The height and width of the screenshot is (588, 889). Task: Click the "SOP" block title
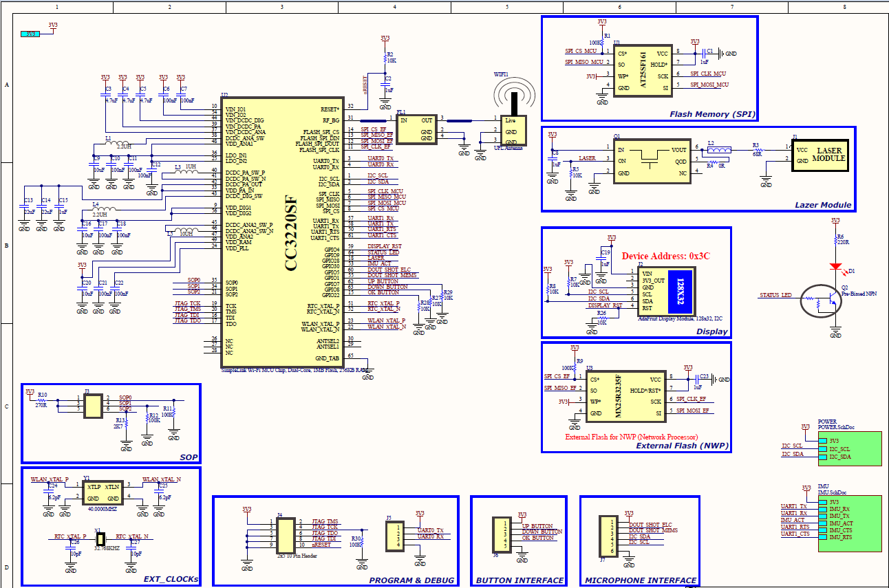coord(189,457)
